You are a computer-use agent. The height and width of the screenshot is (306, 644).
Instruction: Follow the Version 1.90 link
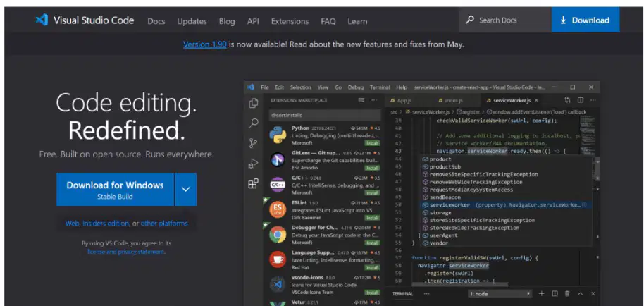click(x=204, y=44)
